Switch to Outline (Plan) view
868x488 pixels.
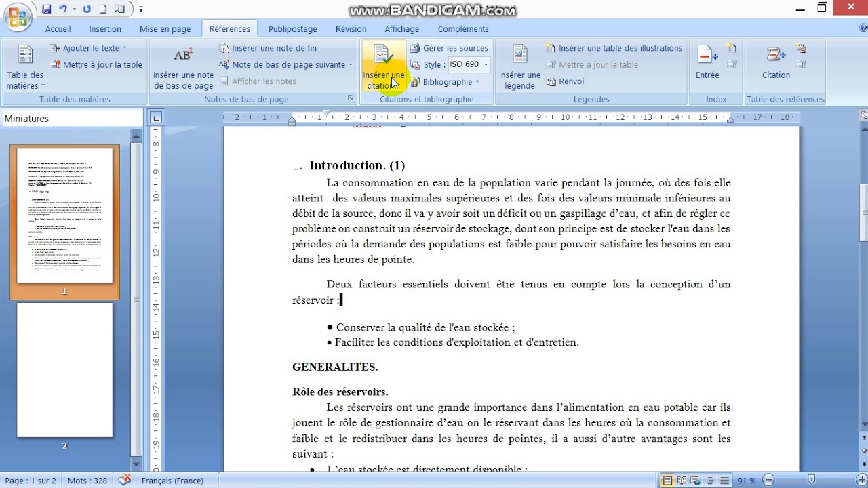click(709, 481)
